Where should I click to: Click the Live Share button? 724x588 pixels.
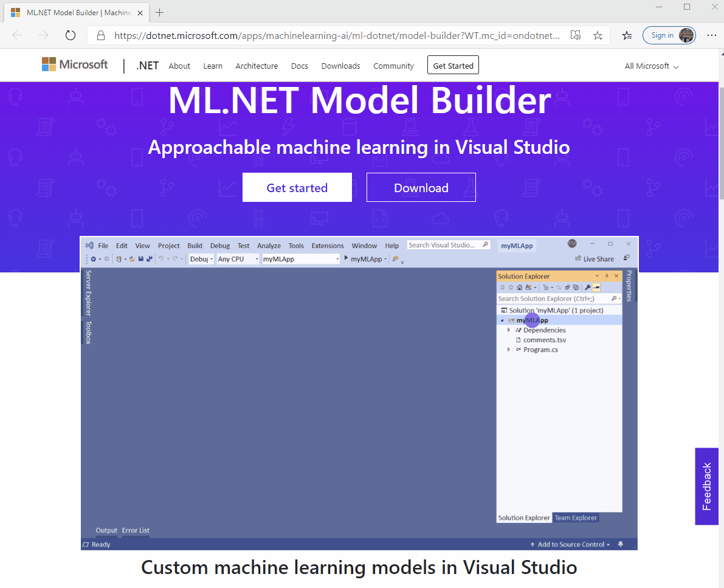(x=595, y=259)
